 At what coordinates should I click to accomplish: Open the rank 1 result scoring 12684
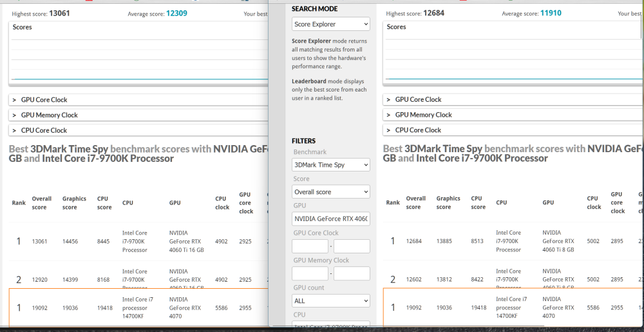pos(413,241)
